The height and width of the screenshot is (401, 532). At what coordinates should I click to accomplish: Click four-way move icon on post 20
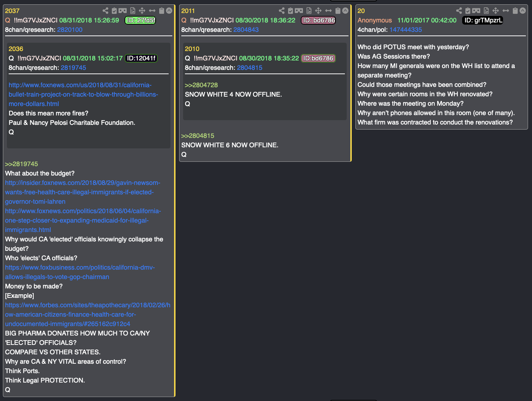pyautogui.click(x=496, y=10)
